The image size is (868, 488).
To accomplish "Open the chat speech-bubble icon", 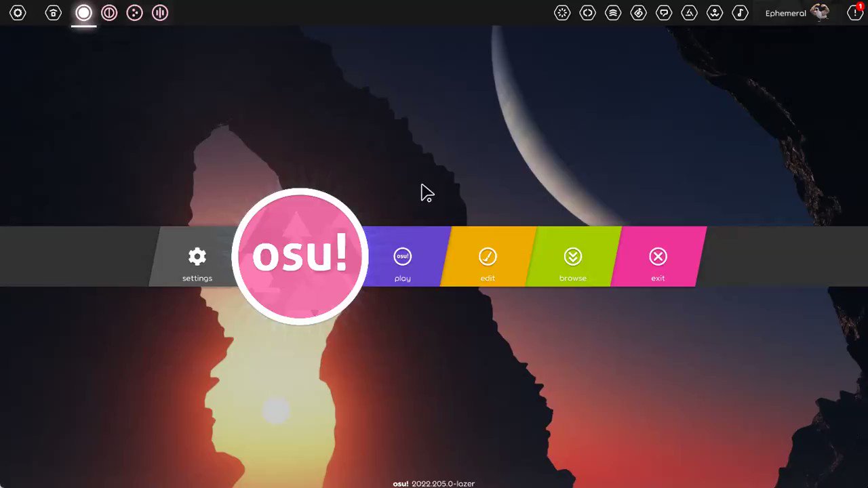I will tap(664, 13).
